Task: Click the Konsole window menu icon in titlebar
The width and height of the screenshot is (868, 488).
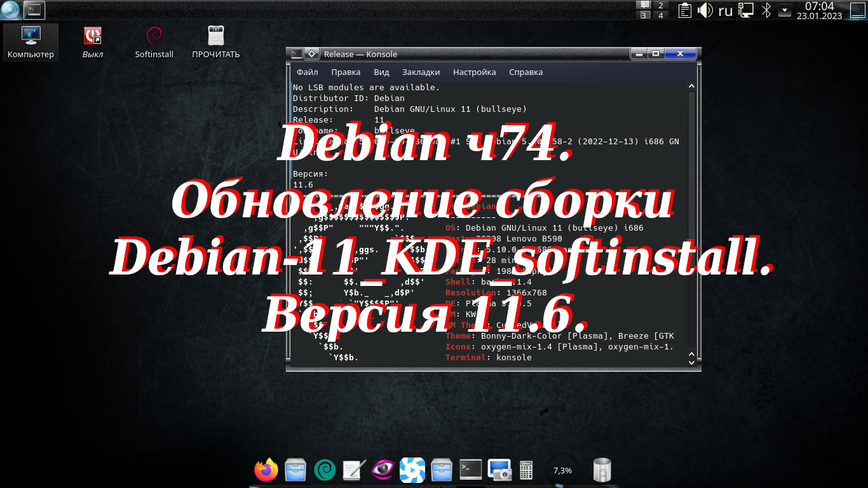Action: (297, 53)
